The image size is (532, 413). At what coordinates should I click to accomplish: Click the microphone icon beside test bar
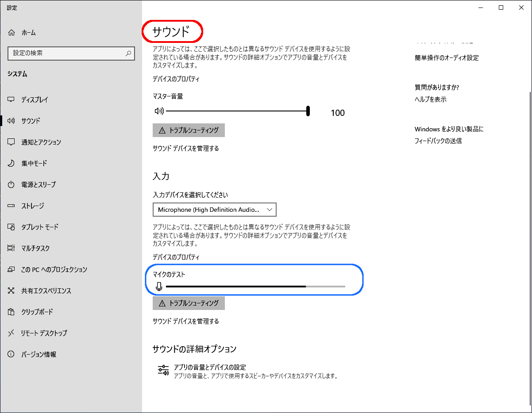point(159,287)
